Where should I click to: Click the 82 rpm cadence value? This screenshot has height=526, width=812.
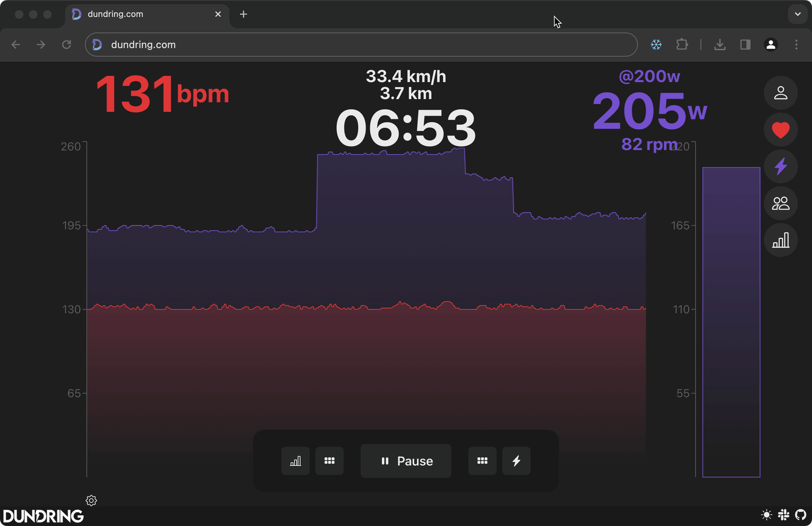point(650,144)
